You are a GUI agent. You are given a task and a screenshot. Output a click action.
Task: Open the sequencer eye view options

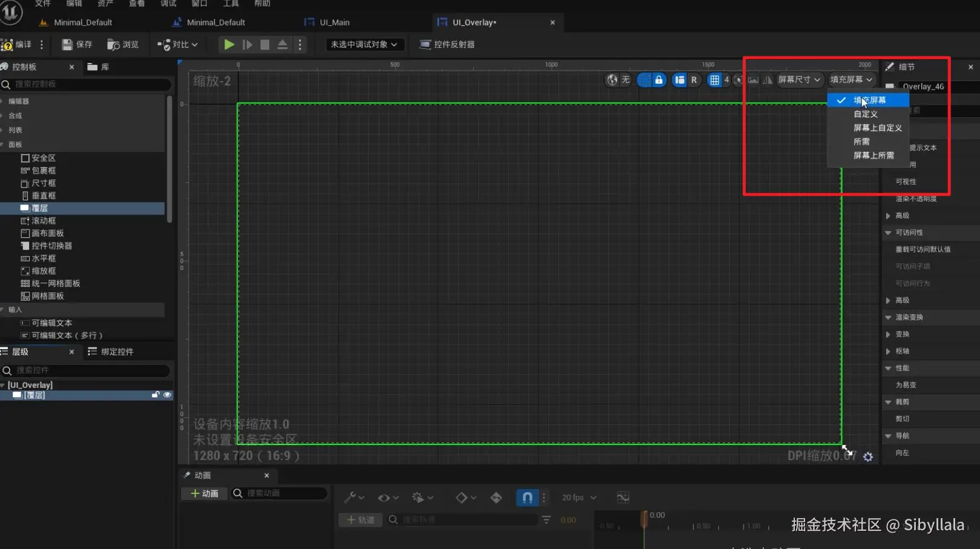[x=388, y=498]
